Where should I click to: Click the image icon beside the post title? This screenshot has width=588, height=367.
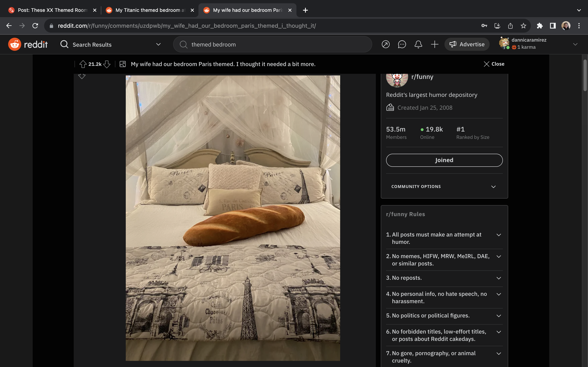tap(122, 64)
